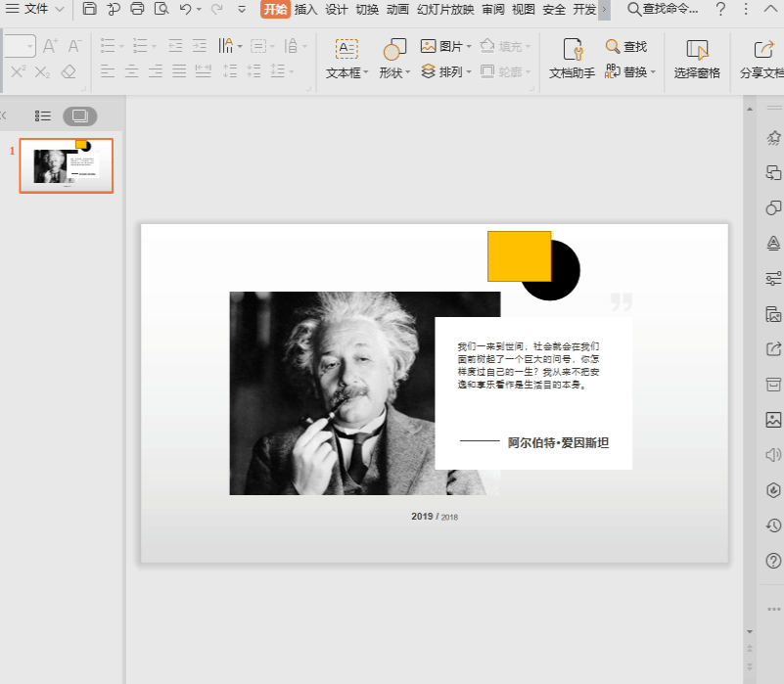The width and height of the screenshot is (784, 684).
Task: Click the 查找 find magnifier icon
Action: pos(612,46)
